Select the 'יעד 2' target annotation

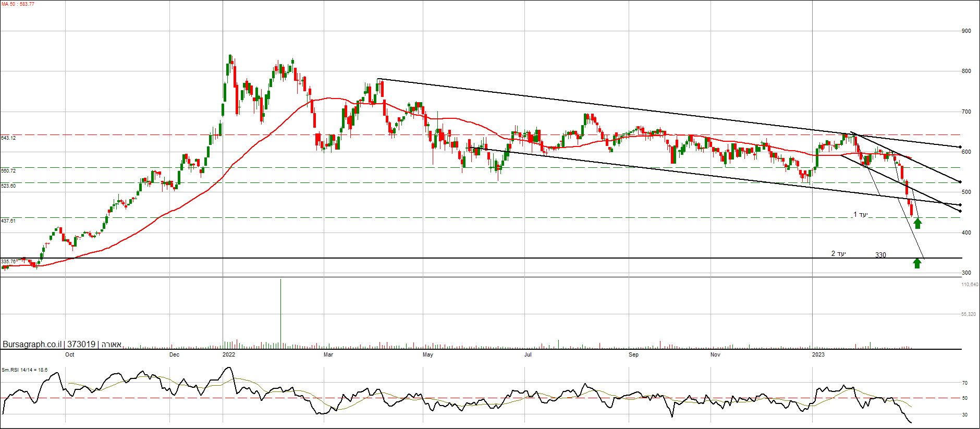[x=838, y=254]
